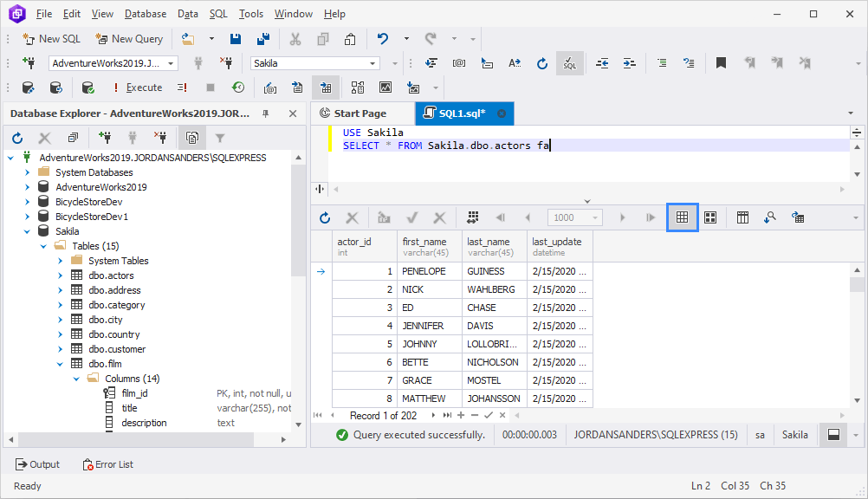868x499 pixels.
Task: Open a New Query window
Action: click(x=129, y=38)
